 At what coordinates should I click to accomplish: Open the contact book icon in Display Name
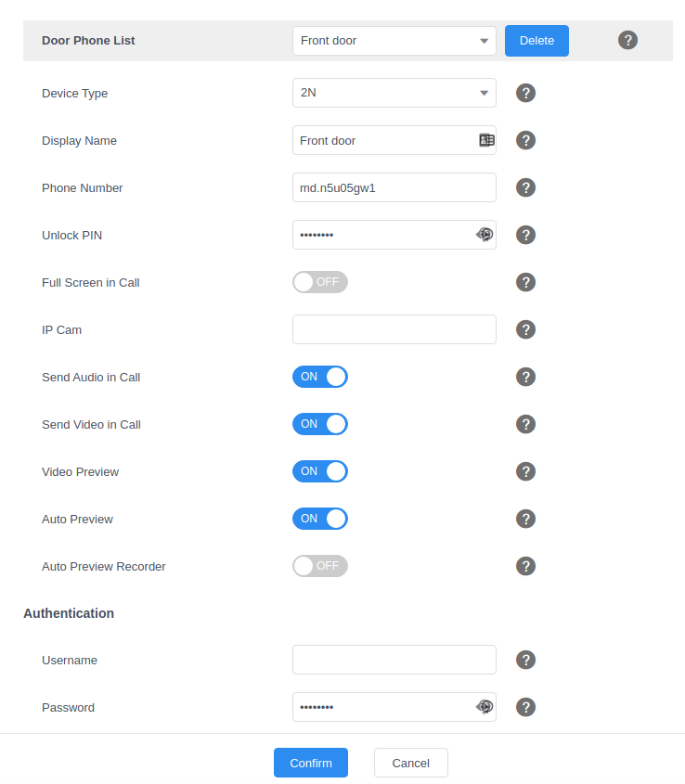click(x=486, y=140)
